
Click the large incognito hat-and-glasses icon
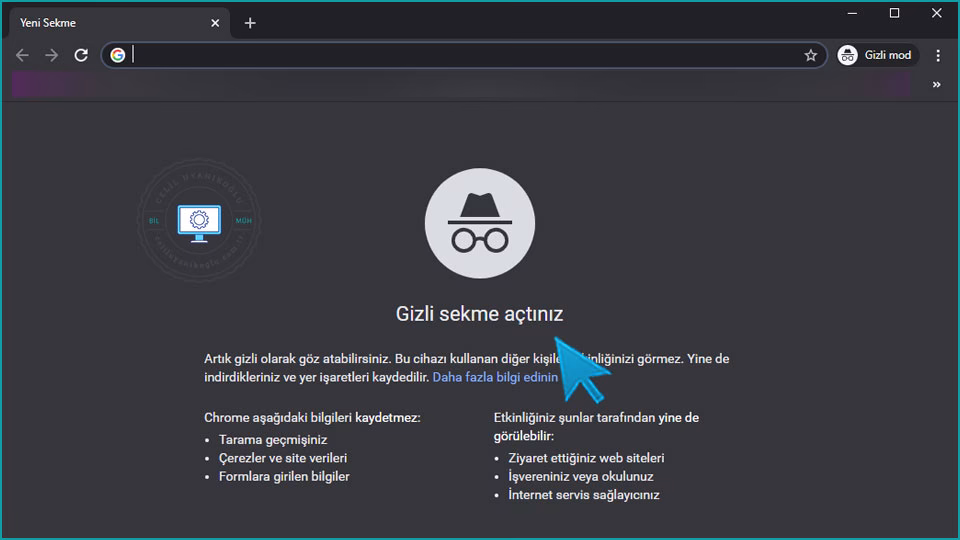coord(480,223)
